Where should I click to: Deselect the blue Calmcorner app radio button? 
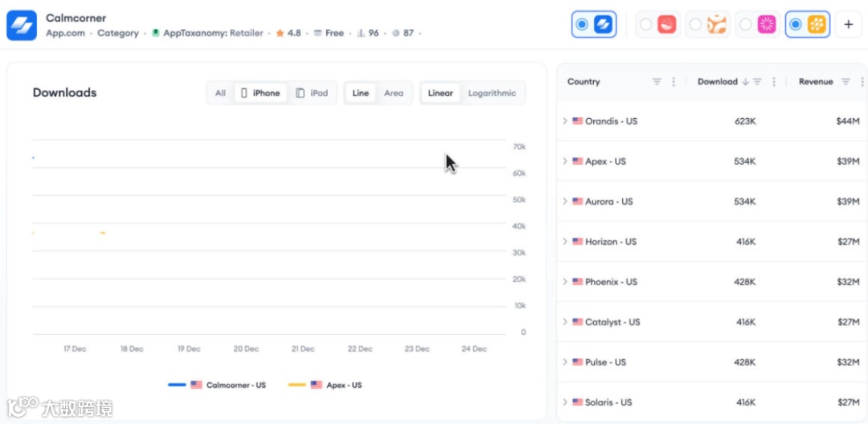click(x=582, y=24)
